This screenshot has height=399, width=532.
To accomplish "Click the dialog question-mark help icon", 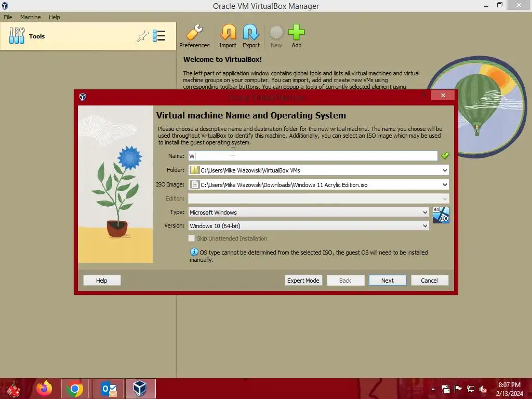I will click(x=424, y=96).
